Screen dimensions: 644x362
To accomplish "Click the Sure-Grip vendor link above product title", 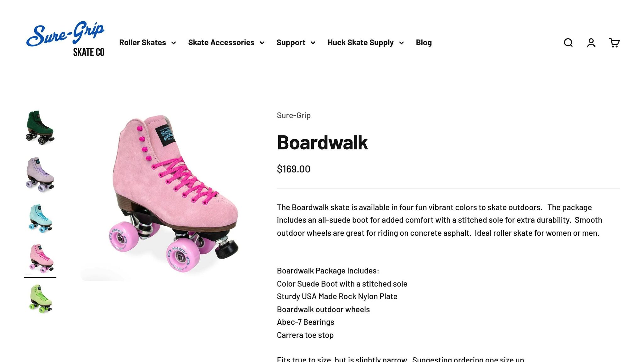I will click(293, 115).
